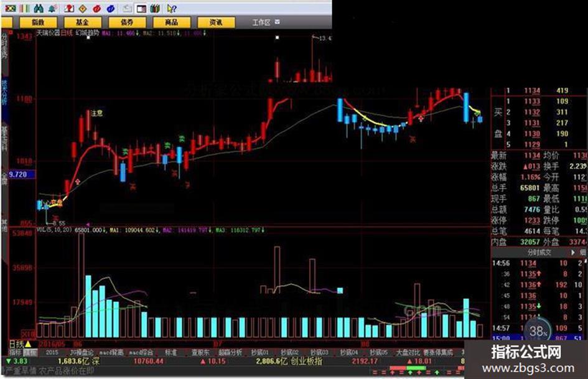Click the 15:00 highlighted trade row
588x379 pixels.
538,339
